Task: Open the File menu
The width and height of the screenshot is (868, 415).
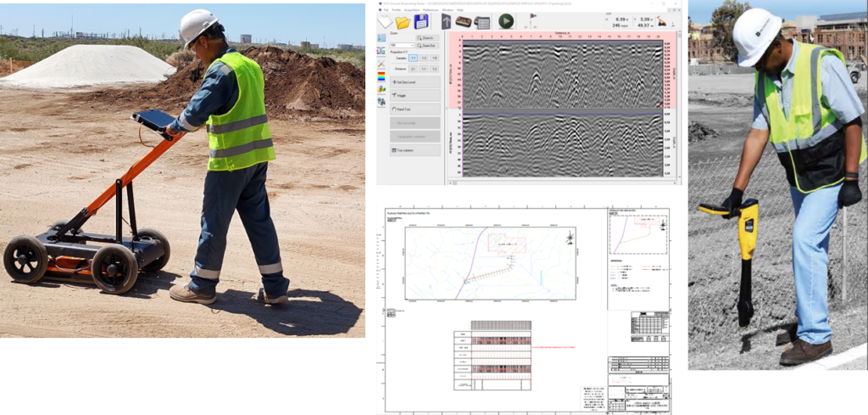Action: [386, 10]
